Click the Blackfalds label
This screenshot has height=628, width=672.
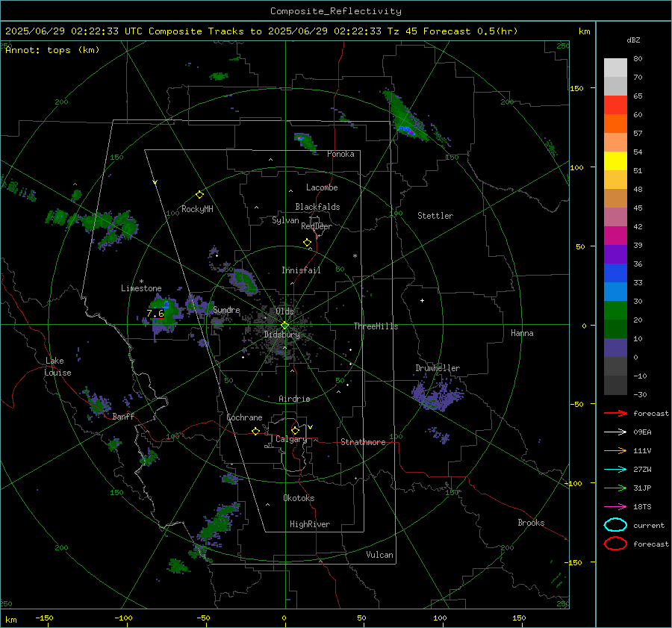click(x=317, y=207)
